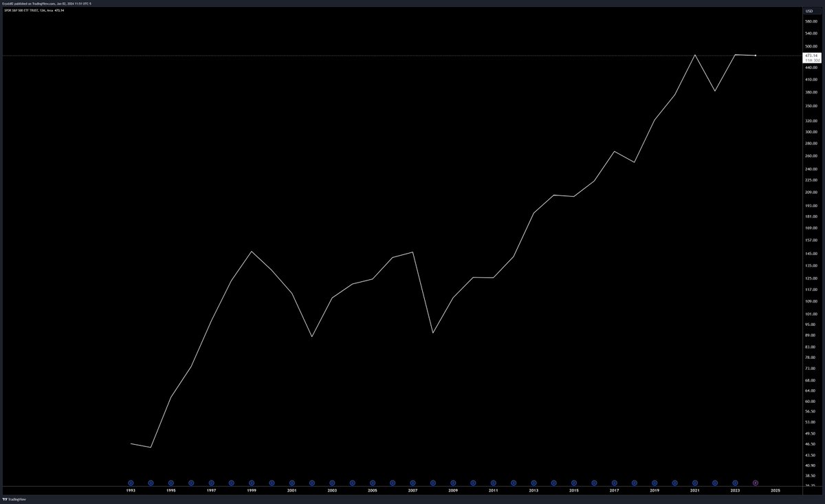This screenshot has height=504, width=825.
Task: Click the 209.00 price axis label
Action: (x=812, y=193)
